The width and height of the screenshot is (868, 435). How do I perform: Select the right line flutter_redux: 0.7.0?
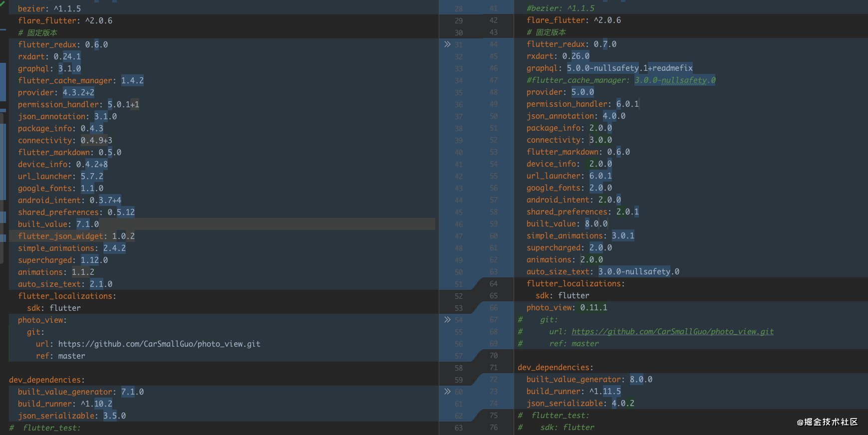pos(572,44)
